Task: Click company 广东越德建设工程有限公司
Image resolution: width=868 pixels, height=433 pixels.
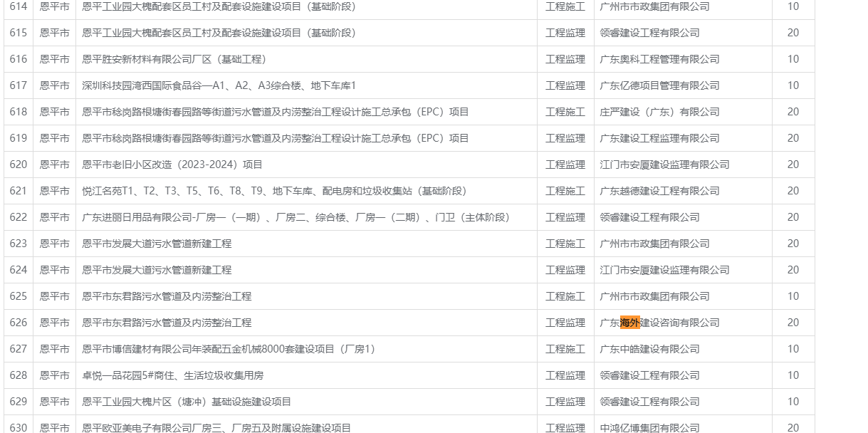Action: click(659, 191)
